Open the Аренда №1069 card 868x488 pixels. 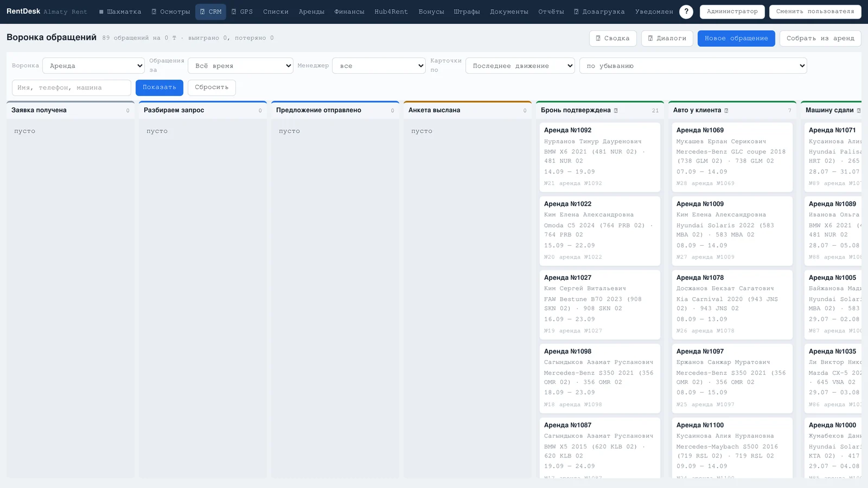[732, 157]
